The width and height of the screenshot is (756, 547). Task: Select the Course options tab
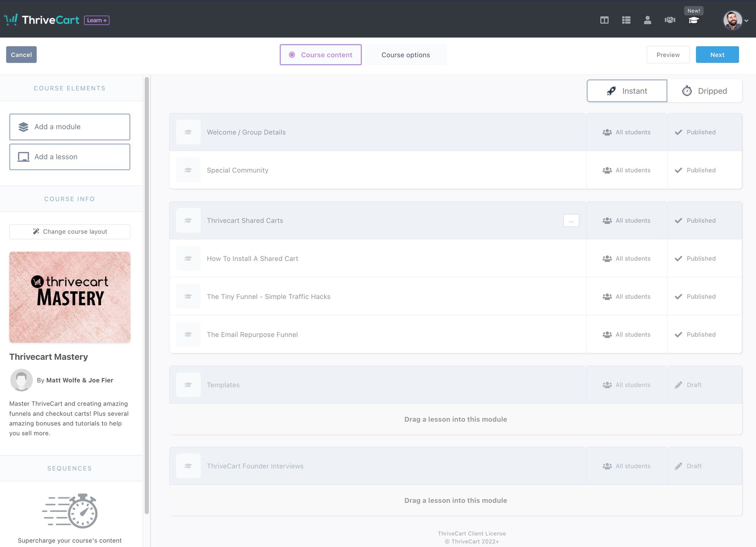406,54
